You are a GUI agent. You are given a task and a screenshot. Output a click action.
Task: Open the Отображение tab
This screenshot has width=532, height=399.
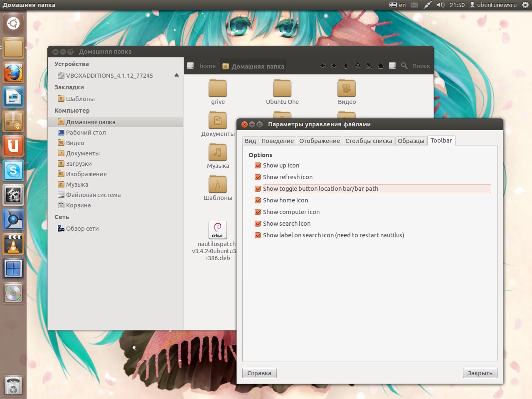(320, 141)
